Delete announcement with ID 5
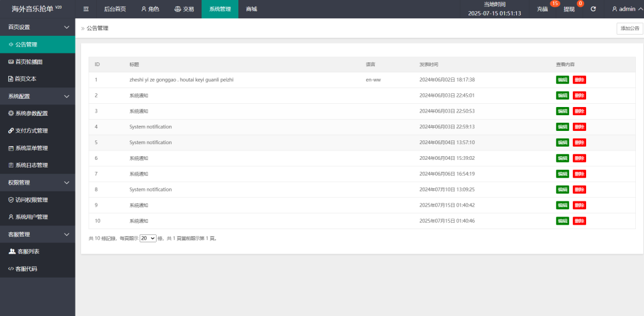Screen dimensions: 644x316 pyautogui.click(x=579, y=143)
